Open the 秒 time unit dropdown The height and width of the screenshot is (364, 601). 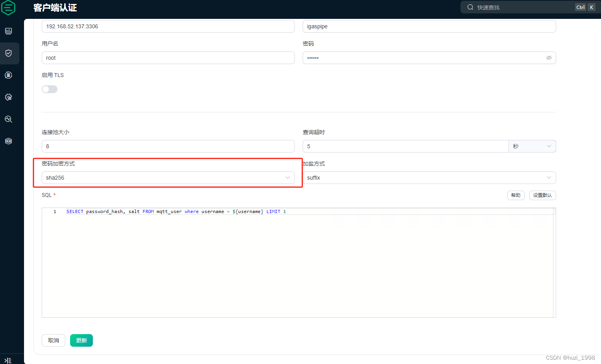[x=532, y=146]
